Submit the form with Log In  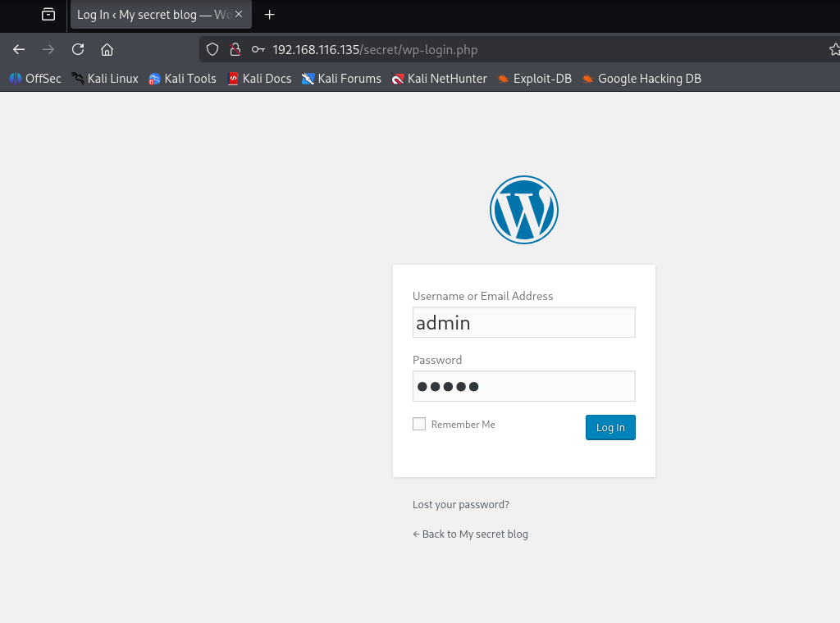click(610, 427)
